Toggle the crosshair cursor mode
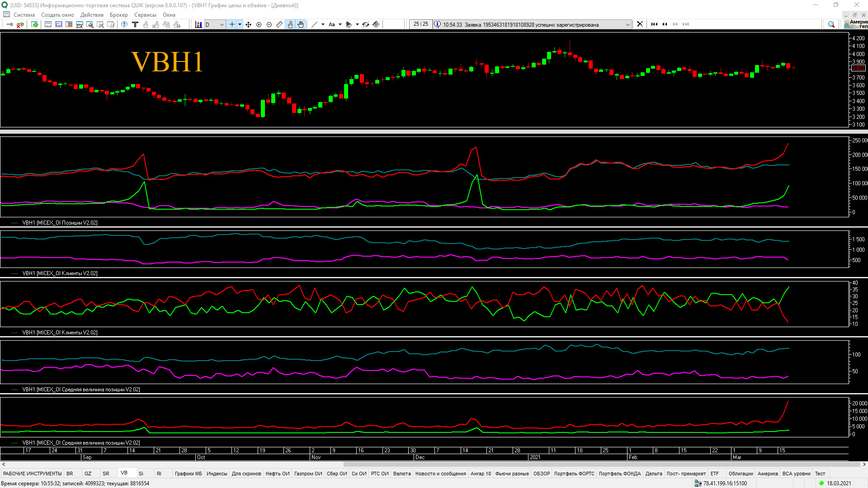The width and height of the screenshot is (868, 488). 232,24
